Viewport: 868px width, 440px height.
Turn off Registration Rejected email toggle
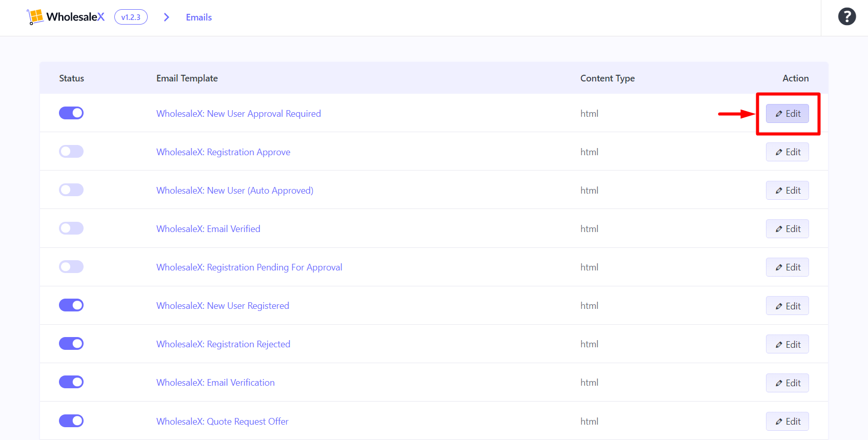point(71,344)
